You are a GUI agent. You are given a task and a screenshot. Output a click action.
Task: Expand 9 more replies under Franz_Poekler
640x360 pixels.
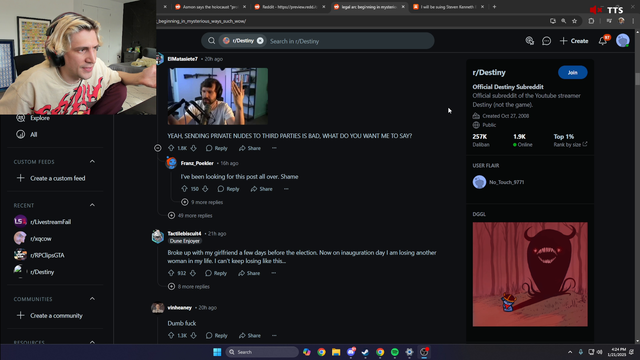click(202, 202)
